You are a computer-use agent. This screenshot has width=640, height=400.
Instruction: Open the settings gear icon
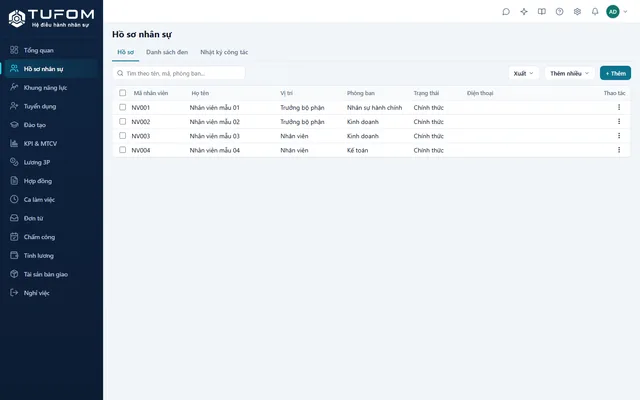click(x=577, y=11)
